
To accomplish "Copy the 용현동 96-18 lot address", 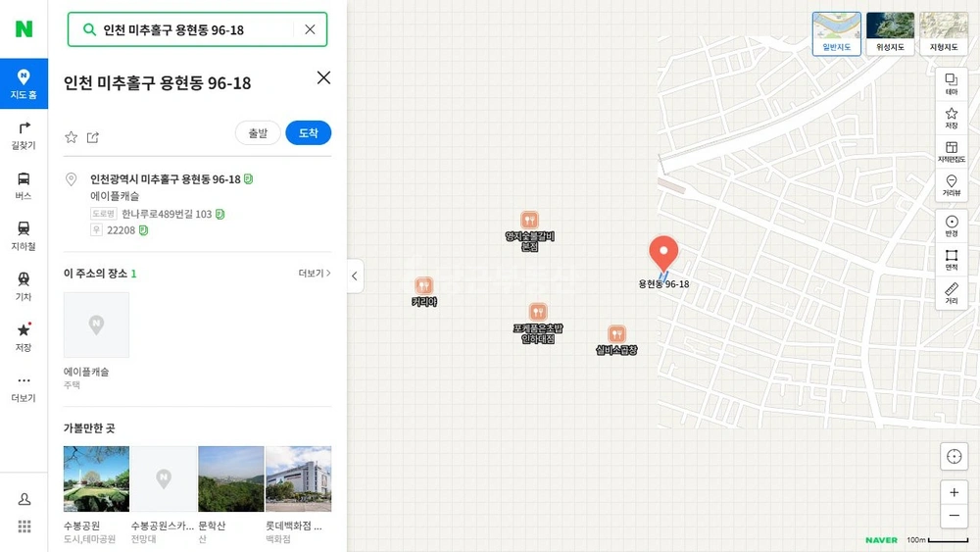I will (x=248, y=178).
